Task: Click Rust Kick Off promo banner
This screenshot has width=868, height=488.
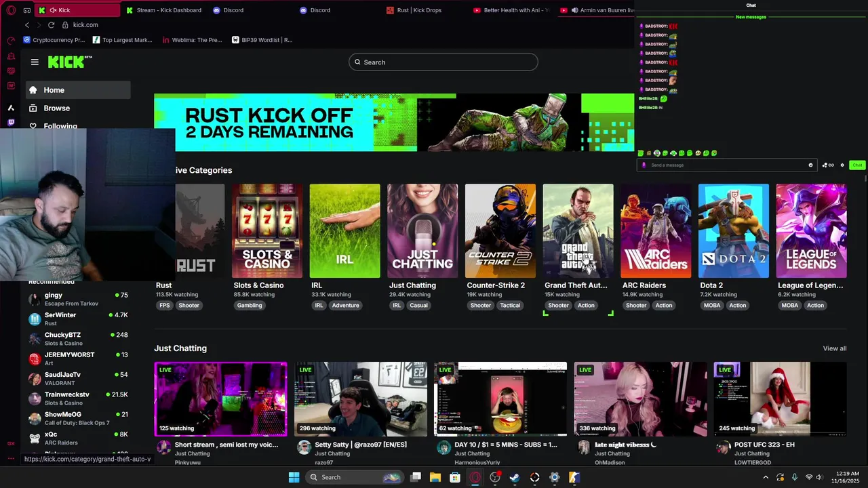Action: click(x=394, y=123)
